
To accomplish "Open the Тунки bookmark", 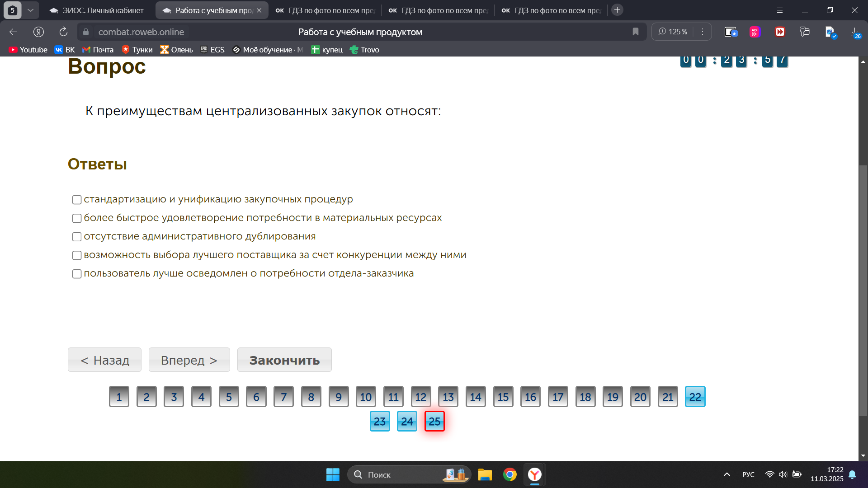I will (137, 50).
